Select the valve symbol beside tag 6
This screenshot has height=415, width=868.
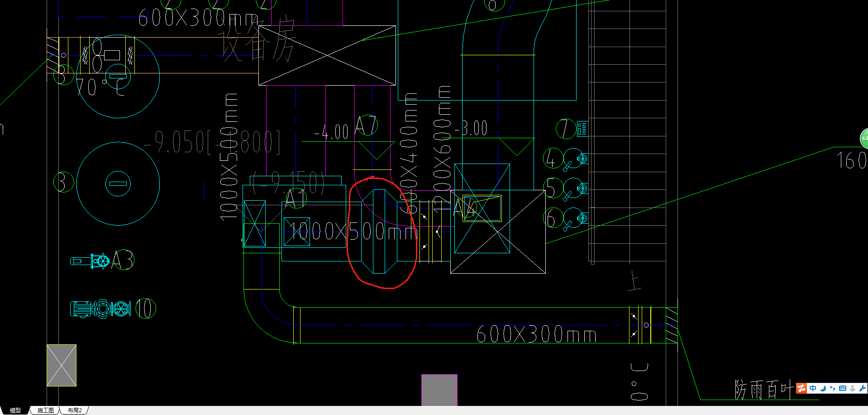coord(575,220)
